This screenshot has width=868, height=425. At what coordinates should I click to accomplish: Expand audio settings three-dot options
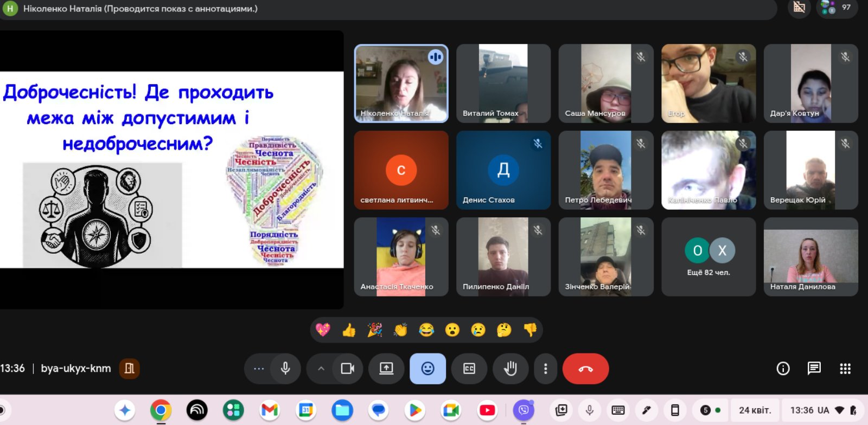click(x=259, y=369)
